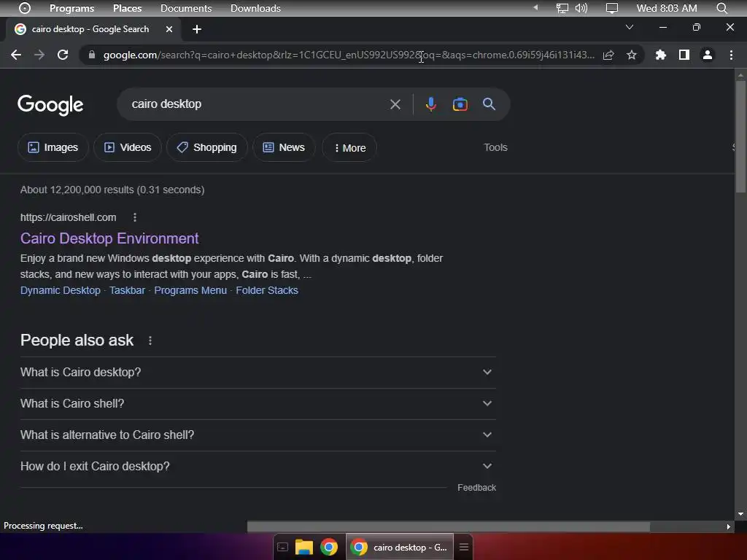Open options for cairoshell.com result
This screenshot has width=747, height=560.
[135, 217]
